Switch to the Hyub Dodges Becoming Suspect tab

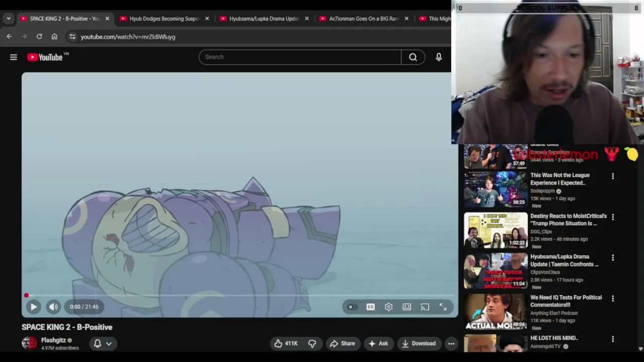[x=164, y=19]
